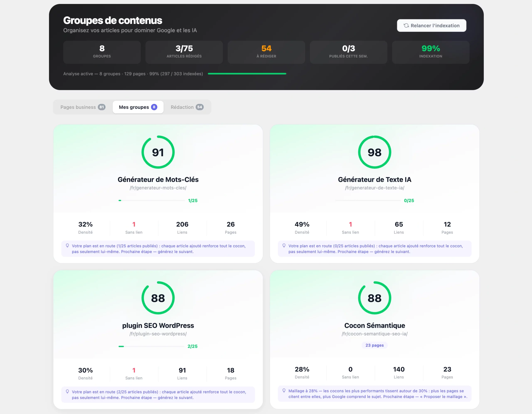Open the plugin SEO WordPress group title
Viewport: 532px width, 414px height.
(158, 326)
